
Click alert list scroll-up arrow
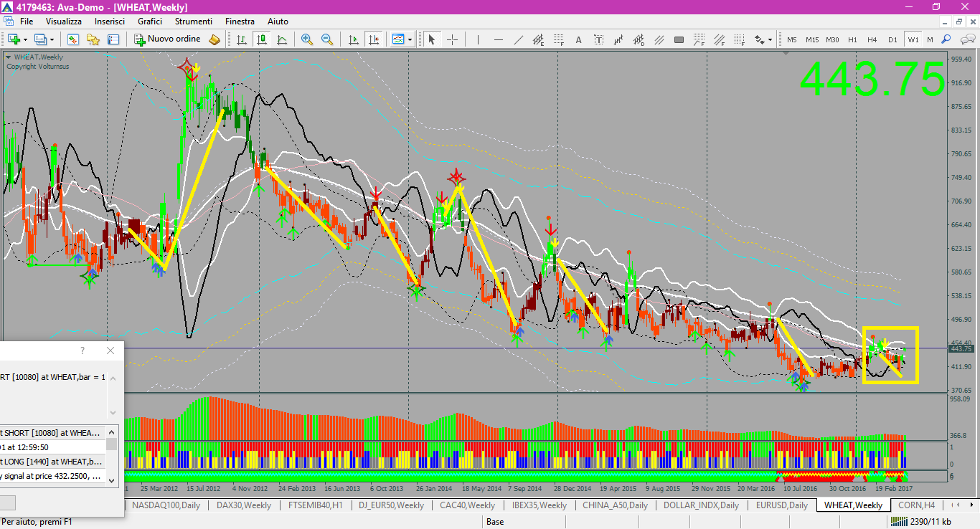point(112,432)
